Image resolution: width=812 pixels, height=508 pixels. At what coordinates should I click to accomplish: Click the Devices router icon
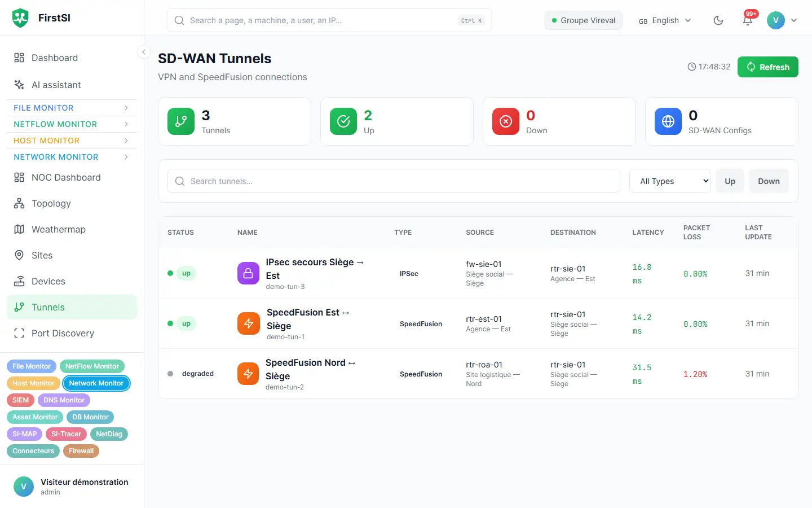pyautogui.click(x=19, y=281)
